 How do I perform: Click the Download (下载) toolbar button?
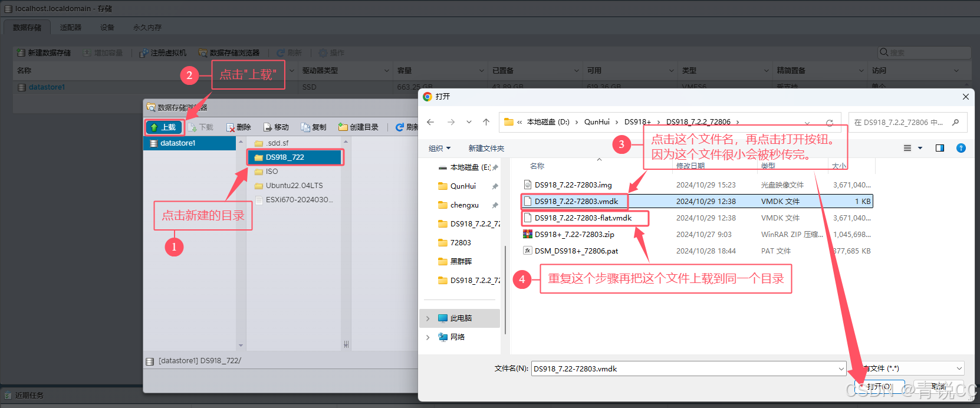click(201, 127)
